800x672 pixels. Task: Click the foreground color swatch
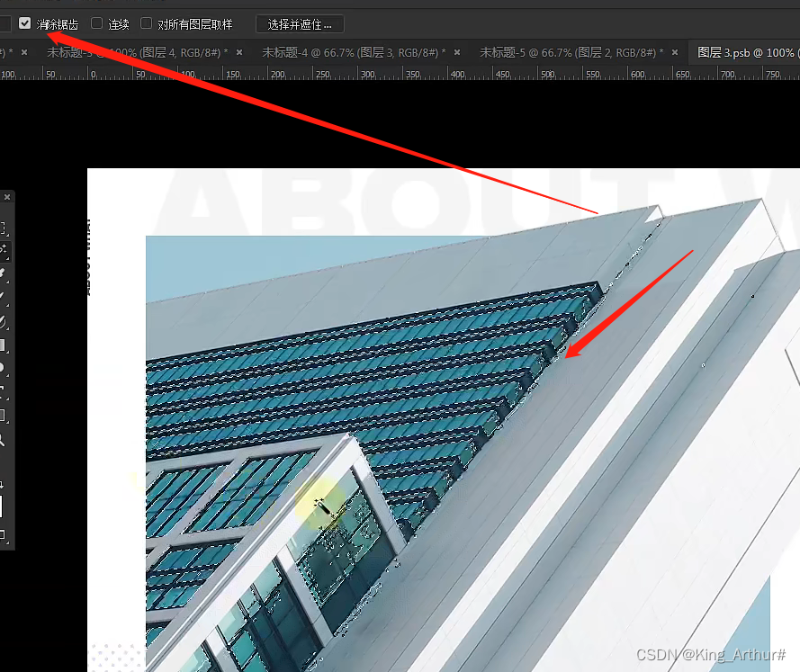(x=2, y=506)
